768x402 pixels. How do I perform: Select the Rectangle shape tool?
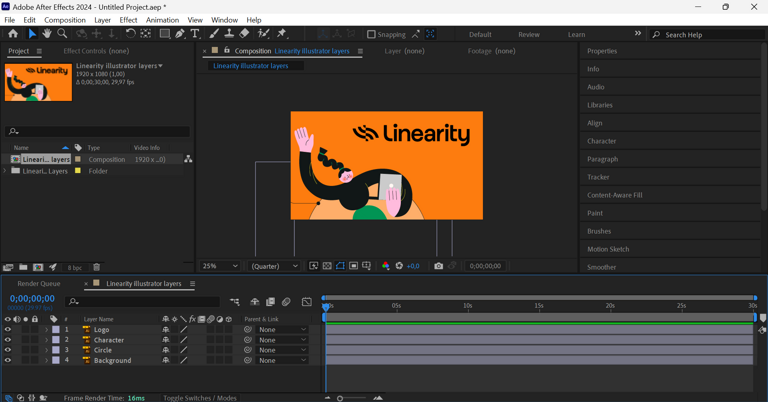165,34
